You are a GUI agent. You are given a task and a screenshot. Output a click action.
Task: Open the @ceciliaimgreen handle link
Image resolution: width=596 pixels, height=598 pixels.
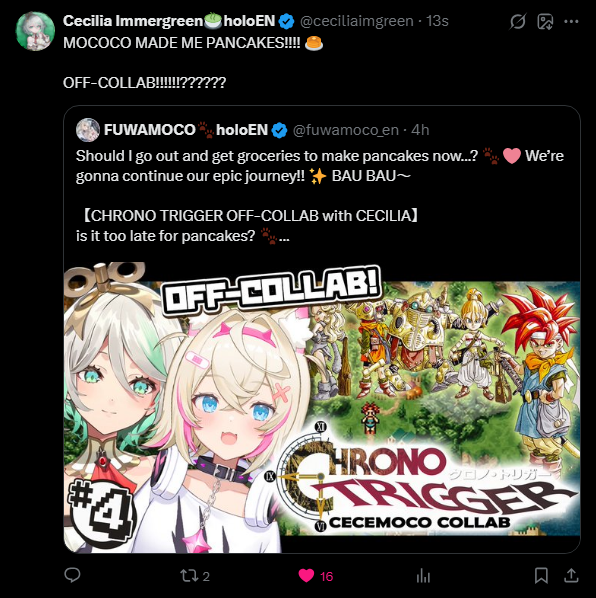click(357, 21)
